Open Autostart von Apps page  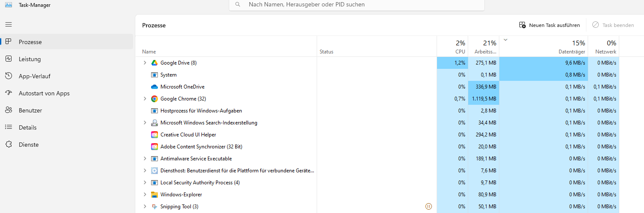click(67, 93)
